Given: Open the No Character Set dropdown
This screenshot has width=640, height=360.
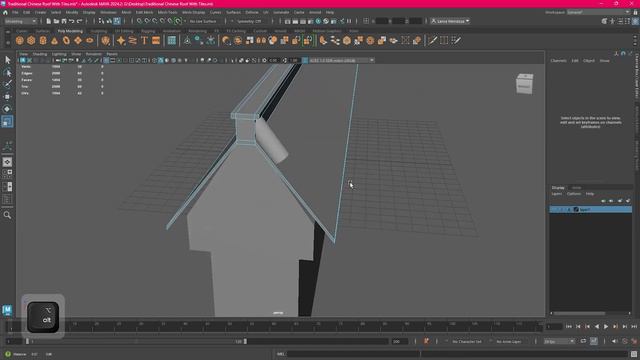Looking at the screenshot, I should (x=467, y=341).
